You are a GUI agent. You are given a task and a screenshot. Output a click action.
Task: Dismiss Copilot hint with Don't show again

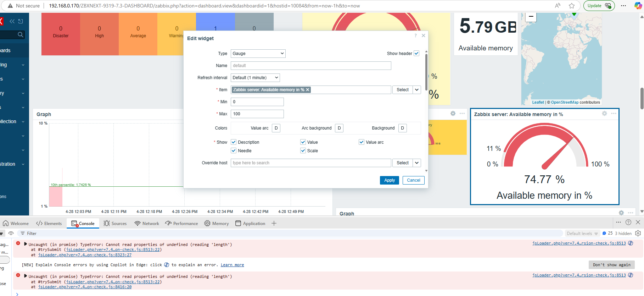[612, 265]
